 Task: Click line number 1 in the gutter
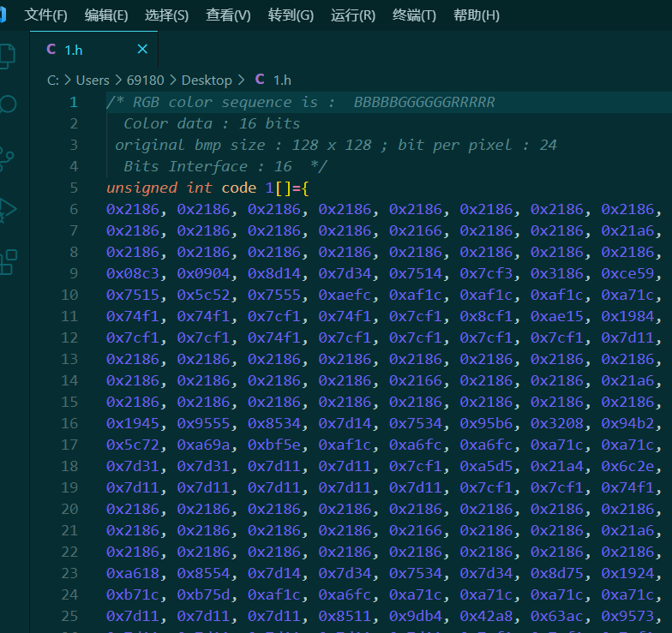[x=74, y=102]
